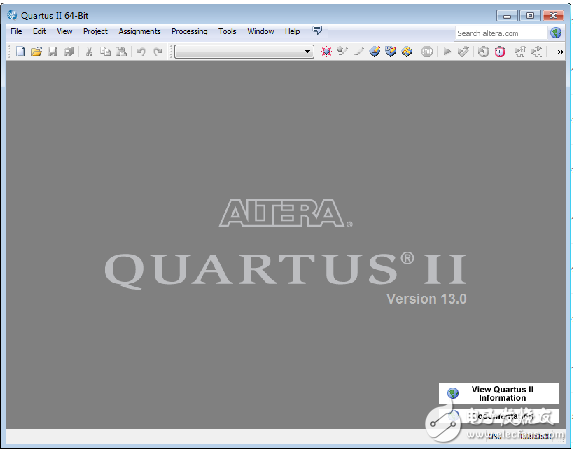Open the Project menu
Image resolution: width=573 pixels, height=451 pixels.
pos(95,31)
